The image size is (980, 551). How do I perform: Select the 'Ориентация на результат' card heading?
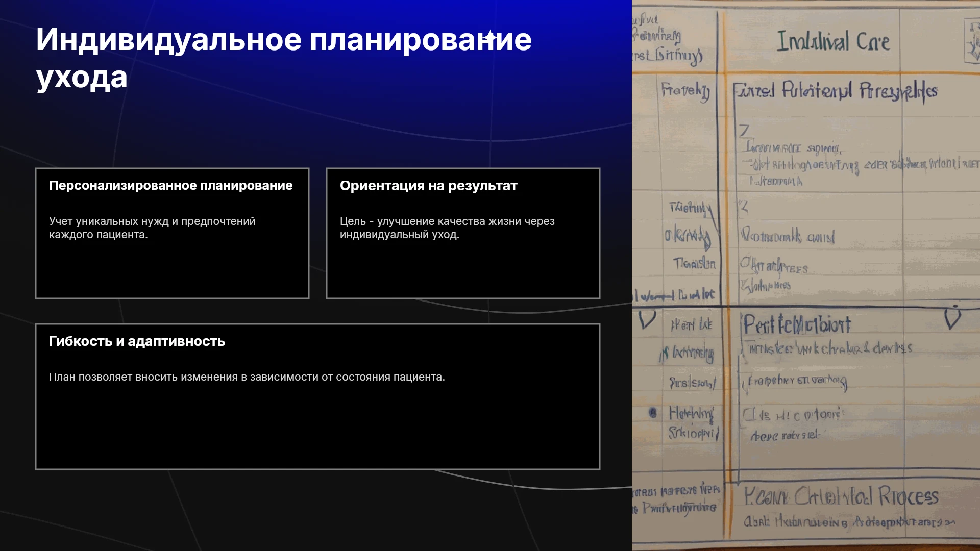click(428, 186)
